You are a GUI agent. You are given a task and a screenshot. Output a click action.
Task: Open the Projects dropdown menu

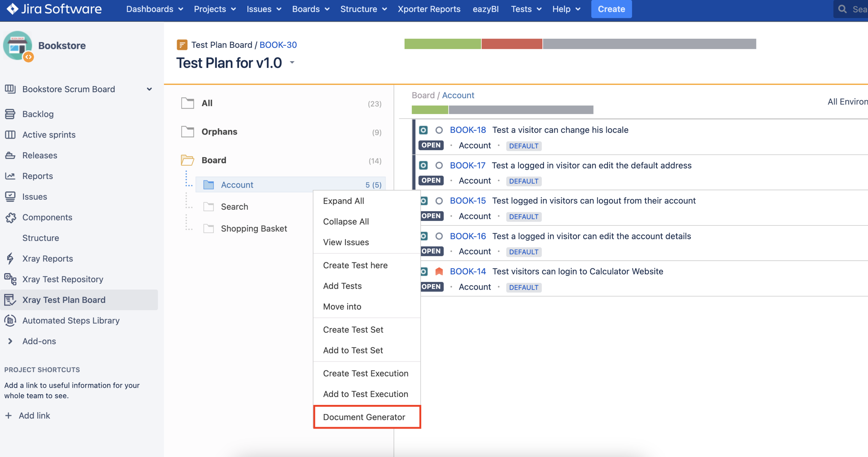215,9
